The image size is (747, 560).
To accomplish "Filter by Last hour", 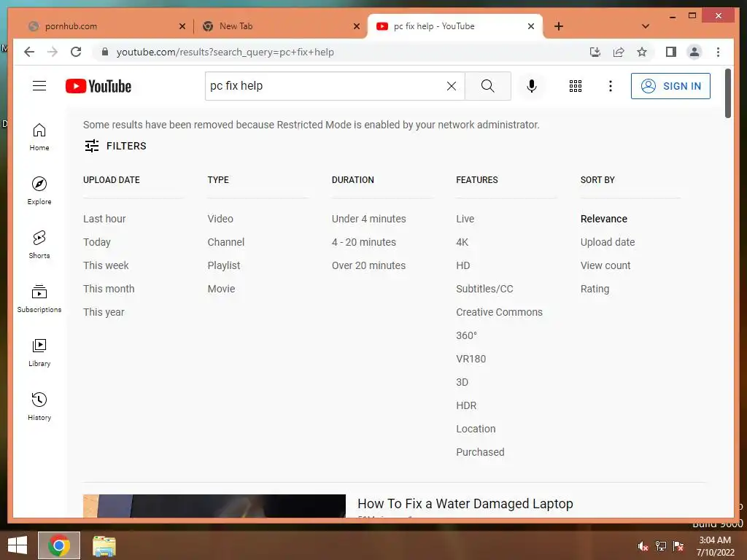I will click(104, 219).
